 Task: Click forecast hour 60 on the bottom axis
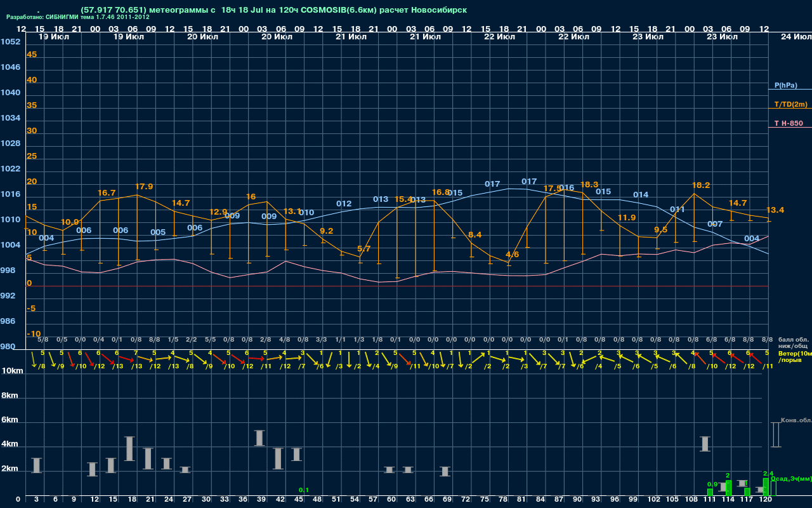[x=392, y=500]
